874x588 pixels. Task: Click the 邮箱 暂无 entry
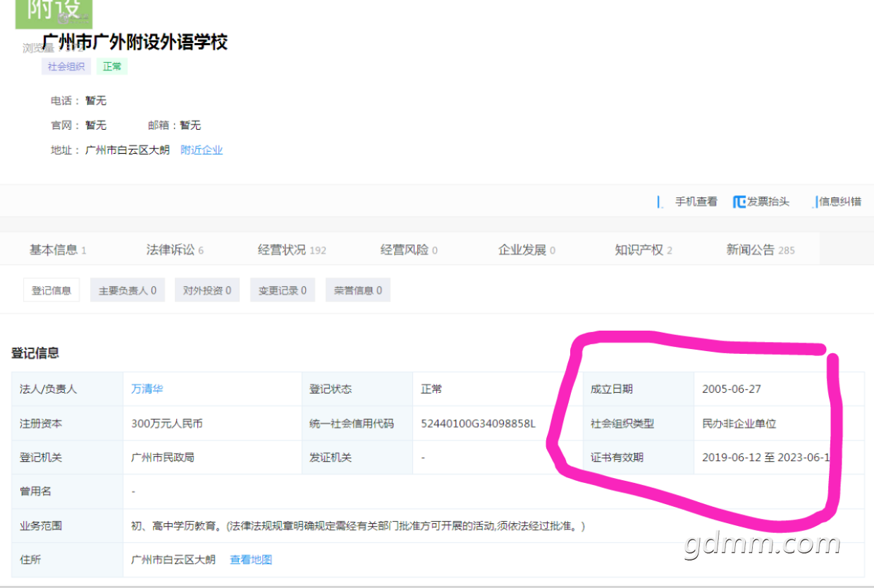(174, 125)
